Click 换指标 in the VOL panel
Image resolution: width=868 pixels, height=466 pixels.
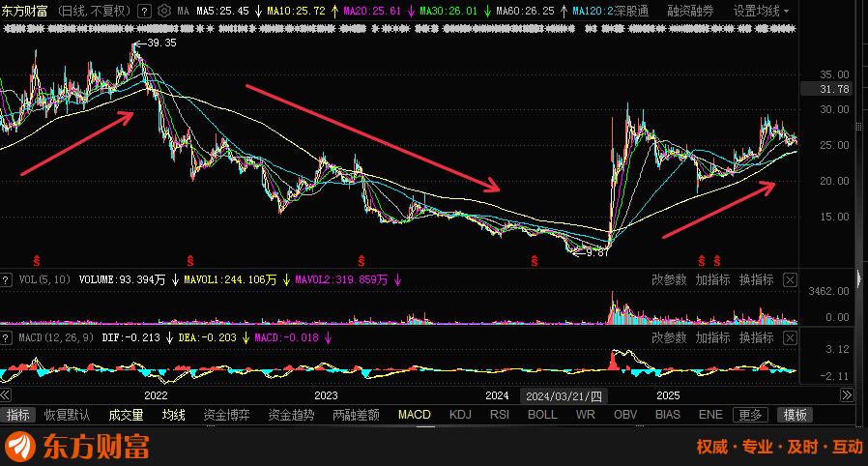pos(756,280)
